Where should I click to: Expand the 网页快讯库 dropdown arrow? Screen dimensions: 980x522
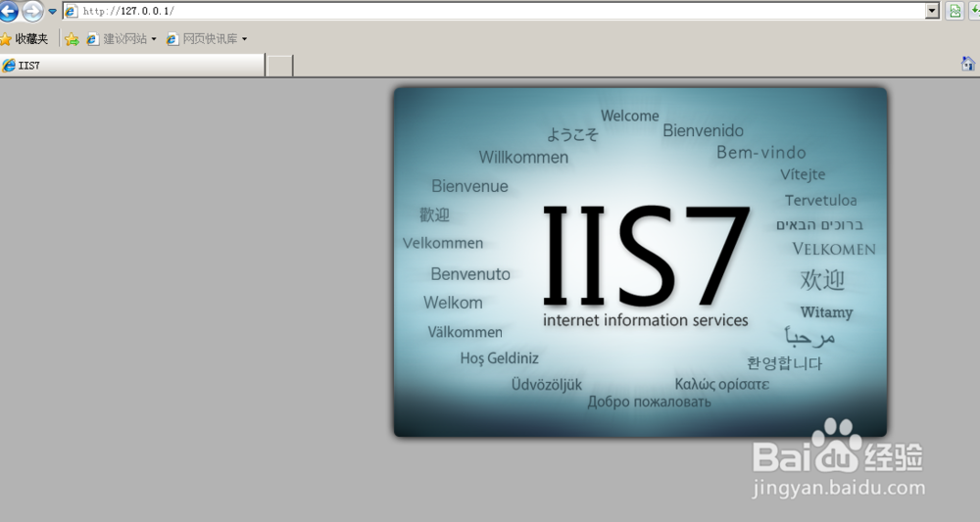[244, 39]
